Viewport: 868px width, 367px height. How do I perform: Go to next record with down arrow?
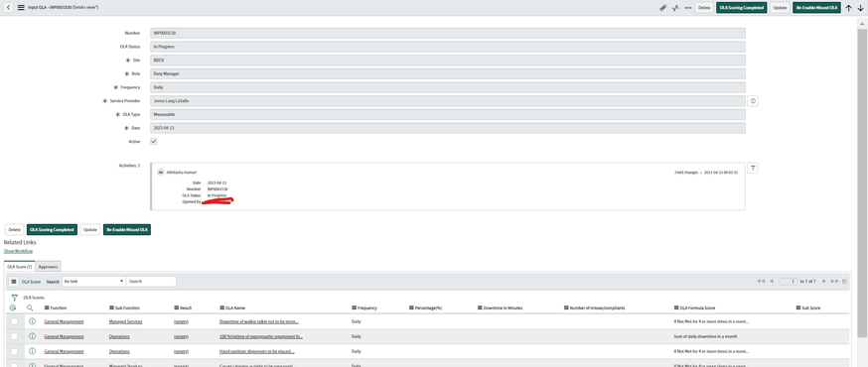pos(860,8)
